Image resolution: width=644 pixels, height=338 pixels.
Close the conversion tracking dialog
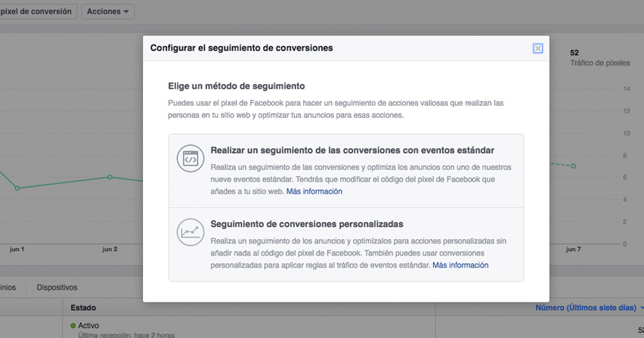[537, 48]
